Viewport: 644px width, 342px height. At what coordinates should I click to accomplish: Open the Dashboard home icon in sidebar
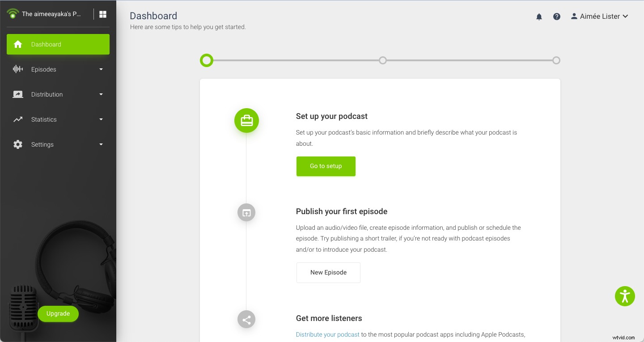[18, 44]
